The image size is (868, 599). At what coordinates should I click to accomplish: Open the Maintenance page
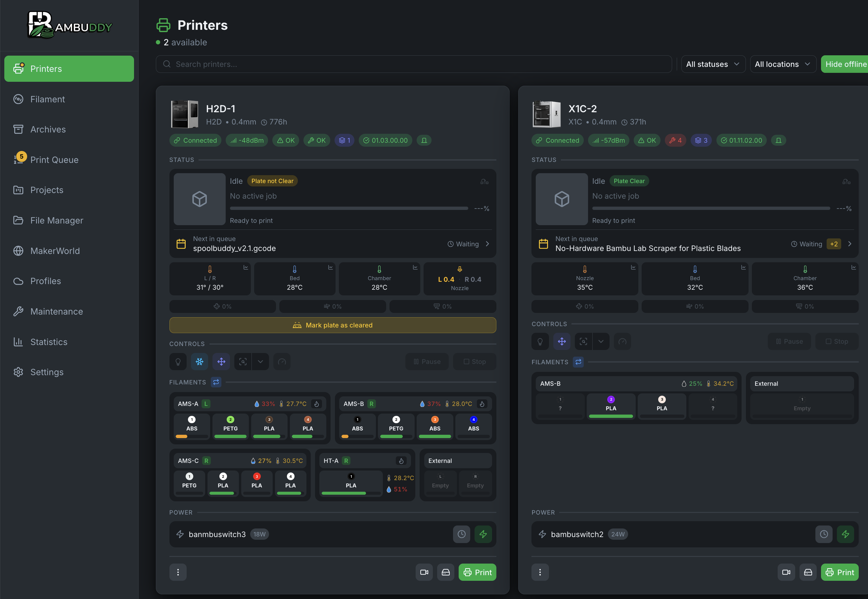click(69, 312)
